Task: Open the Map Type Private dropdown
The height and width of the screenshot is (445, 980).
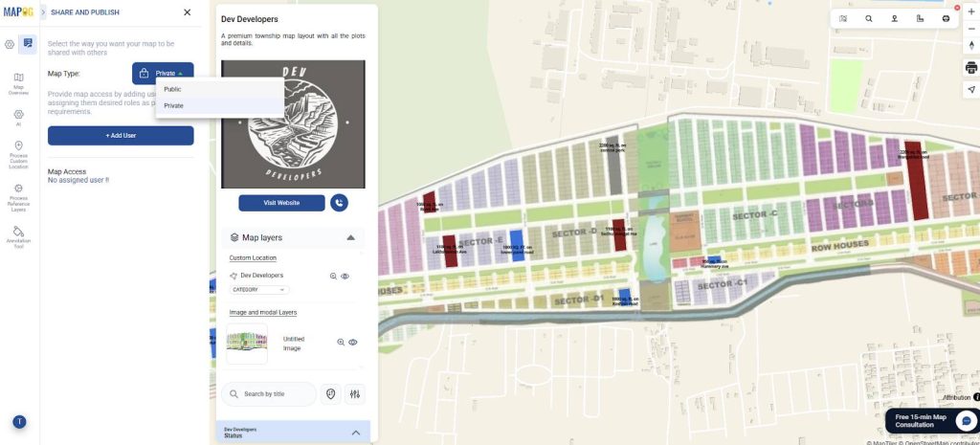Action: coord(163,73)
